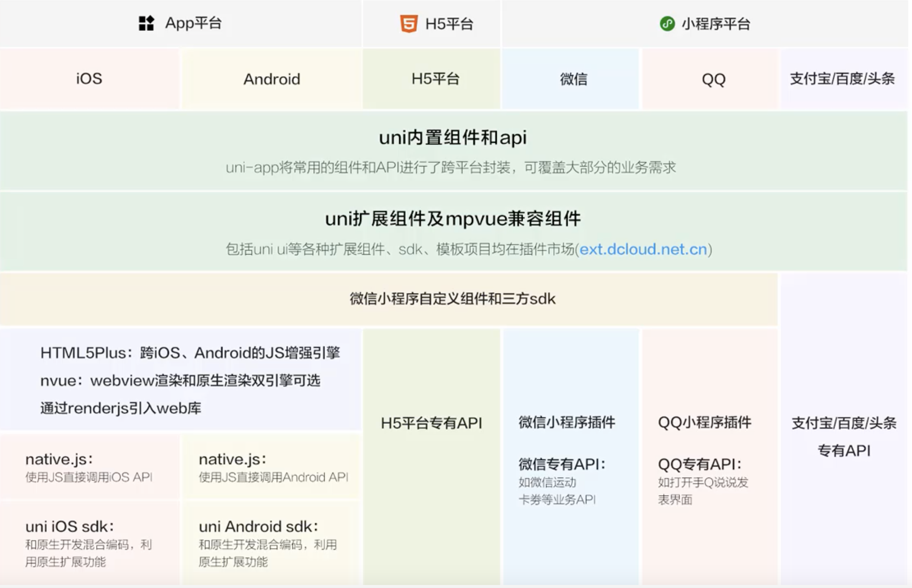Screen dimensions: 912x588
Task: Click the green 小程序平台 circle icon
Action: (x=667, y=23)
